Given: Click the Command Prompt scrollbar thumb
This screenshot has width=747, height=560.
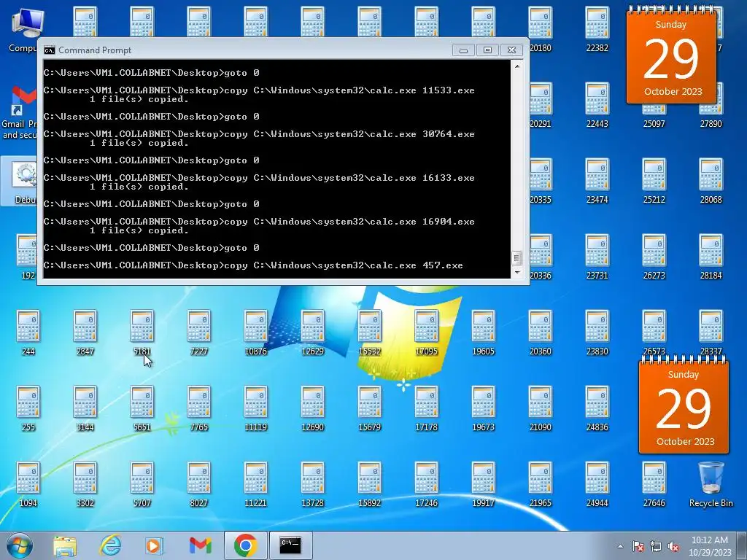Looking at the screenshot, I should point(517,258).
